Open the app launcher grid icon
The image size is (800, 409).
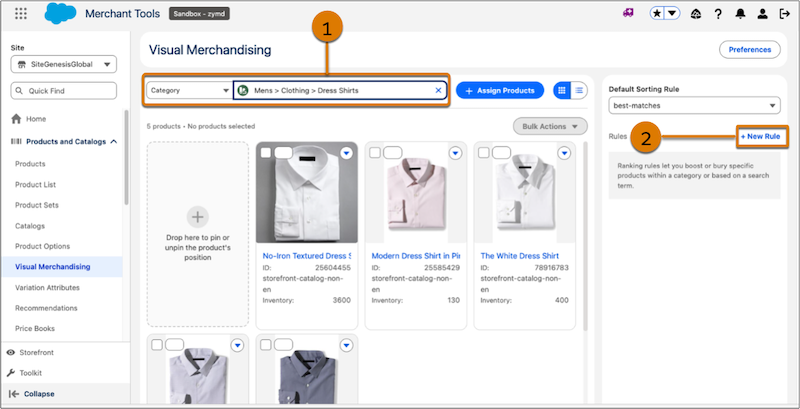point(21,14)
